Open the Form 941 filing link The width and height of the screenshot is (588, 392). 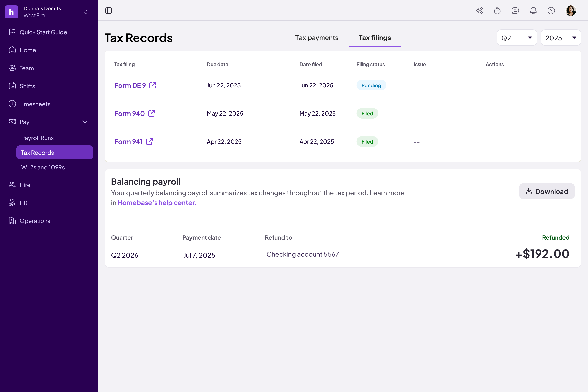(x=128, y=142)
